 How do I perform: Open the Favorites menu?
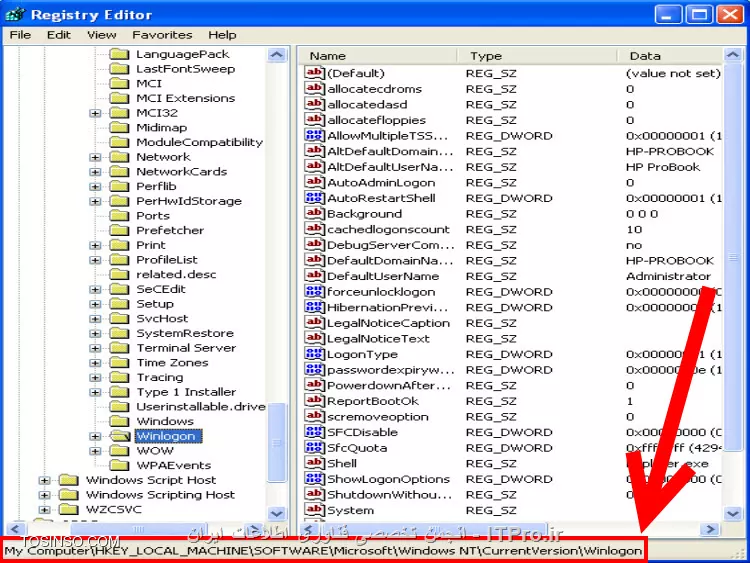[x=162, y=35]
